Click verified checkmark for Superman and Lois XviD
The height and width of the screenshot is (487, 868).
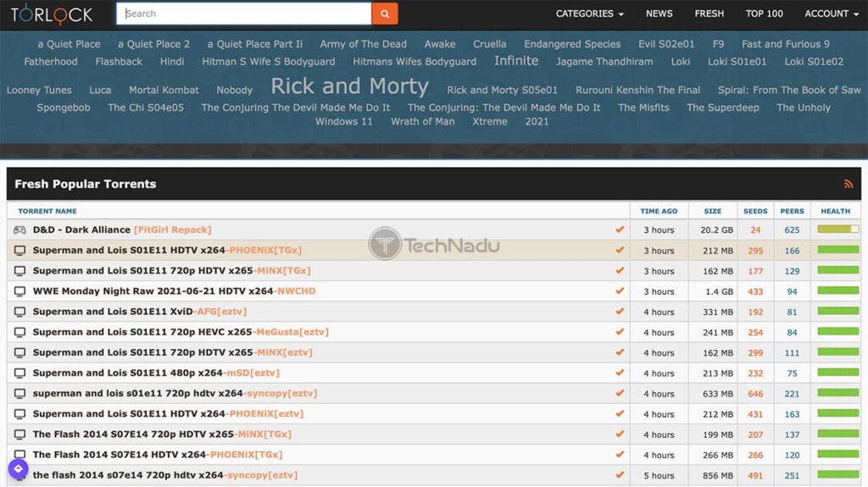click(620, 311)
